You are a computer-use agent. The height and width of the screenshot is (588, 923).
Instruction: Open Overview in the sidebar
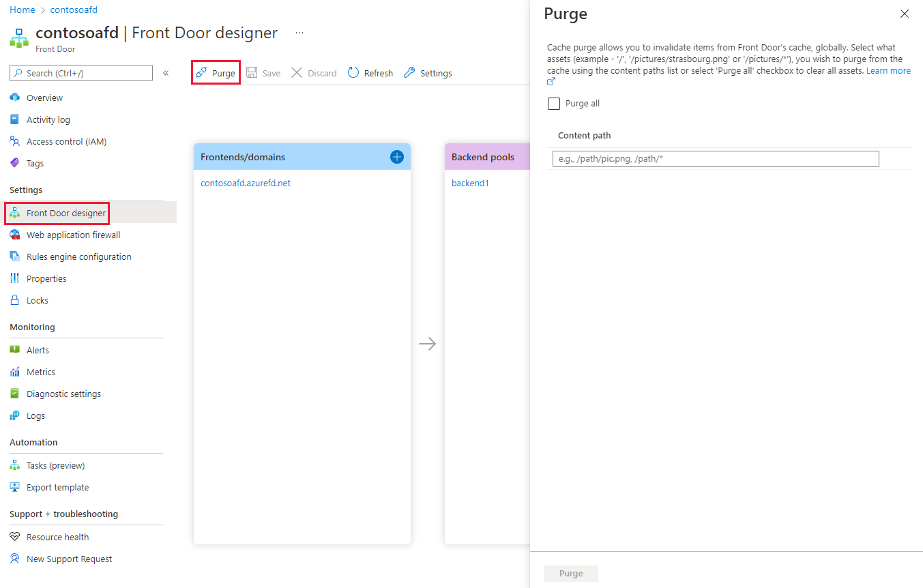(44, 98)
